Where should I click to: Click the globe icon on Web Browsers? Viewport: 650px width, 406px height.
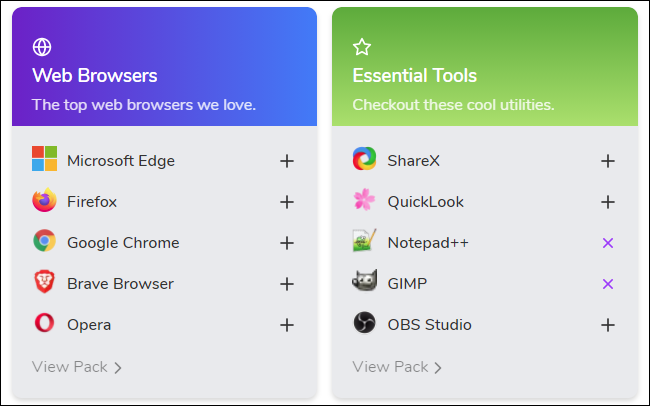pos(42,47)
